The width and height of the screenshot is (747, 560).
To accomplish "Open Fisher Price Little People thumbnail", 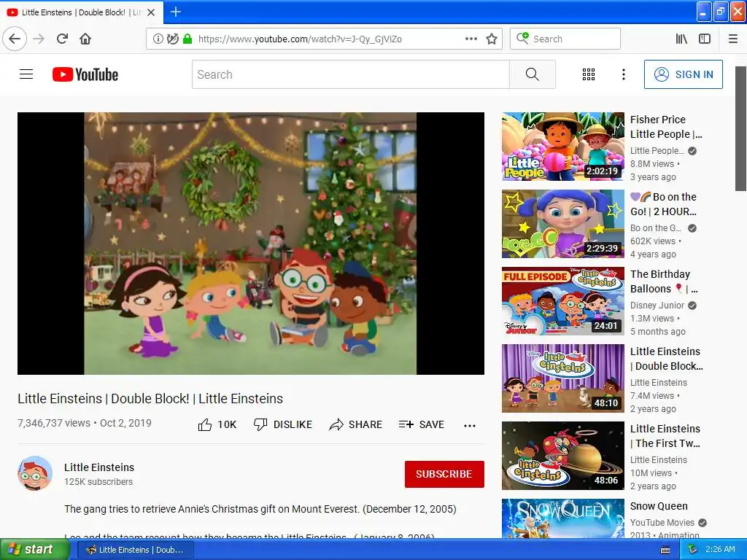I will [562, 147].
